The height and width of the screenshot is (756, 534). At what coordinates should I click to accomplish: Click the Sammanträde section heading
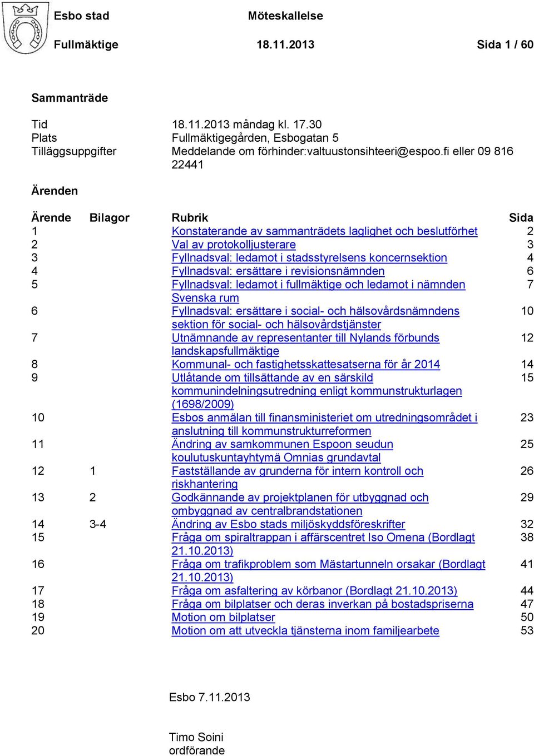point(70,98)
